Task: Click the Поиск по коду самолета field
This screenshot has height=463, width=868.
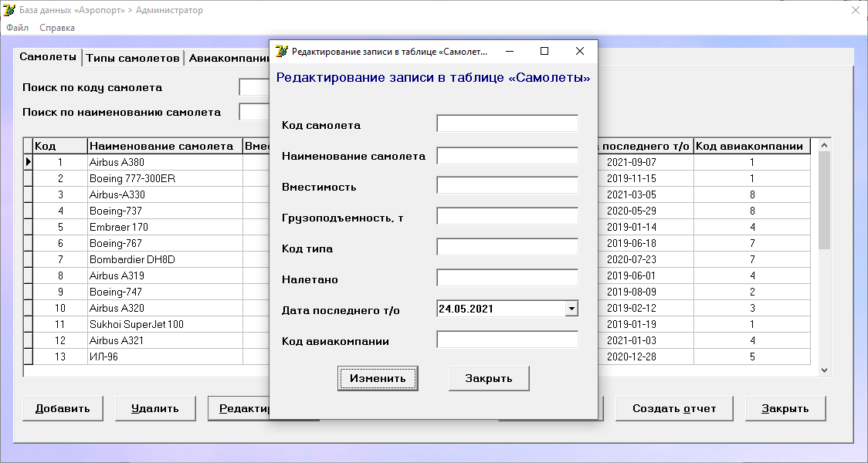Action: tap(255, 87)
